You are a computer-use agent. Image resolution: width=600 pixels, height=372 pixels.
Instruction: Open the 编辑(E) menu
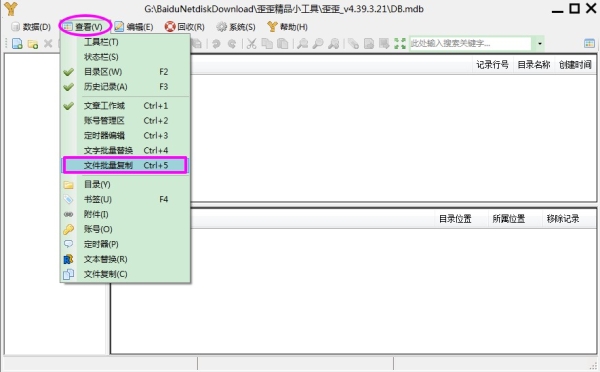point(134,27)
